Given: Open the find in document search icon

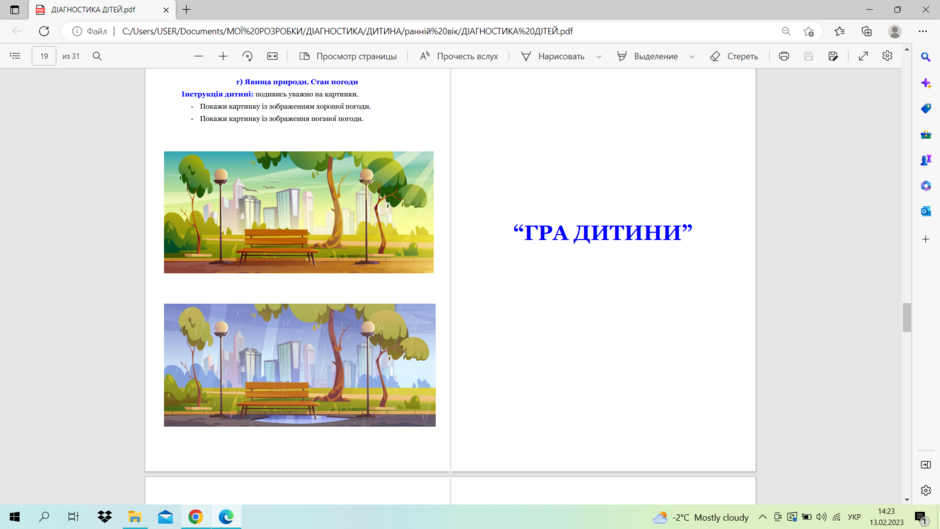Looking at the screenshot, I should click(x=97, y=56).
